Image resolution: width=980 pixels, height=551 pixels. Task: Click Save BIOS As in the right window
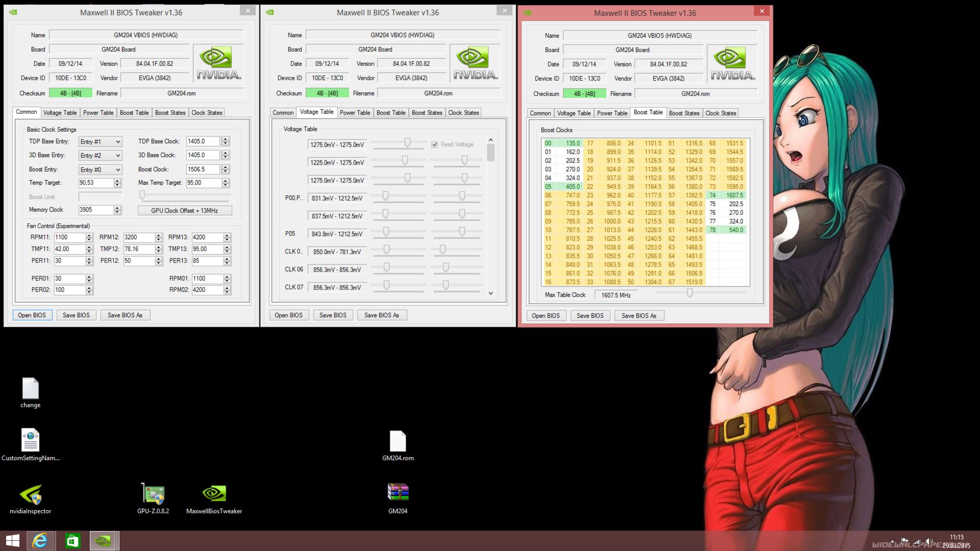tap(639, 316)
